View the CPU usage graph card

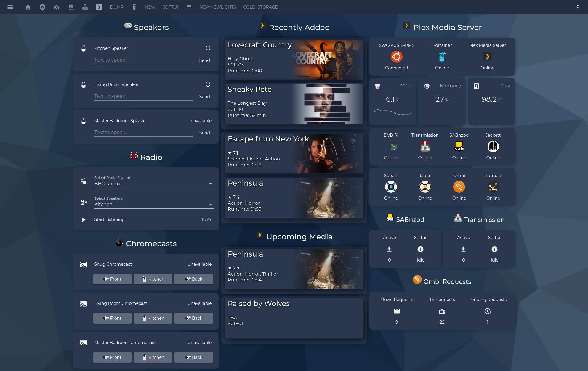point(392,101)
